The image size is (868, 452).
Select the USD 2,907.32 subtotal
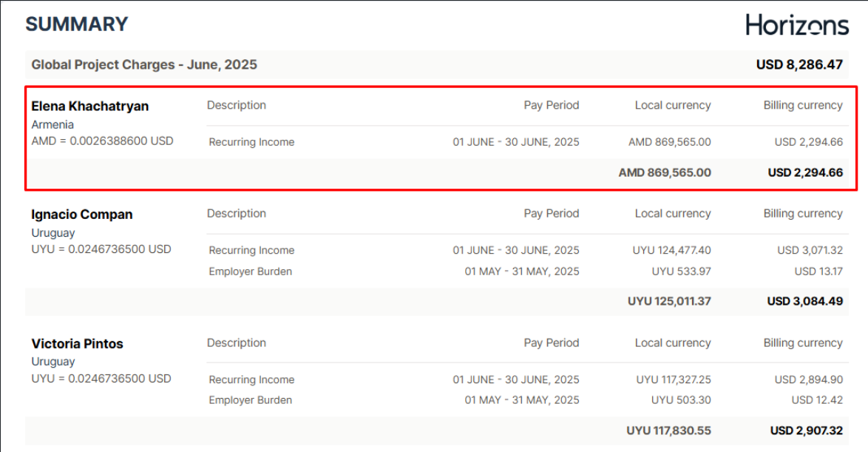(x=806, y=431)
